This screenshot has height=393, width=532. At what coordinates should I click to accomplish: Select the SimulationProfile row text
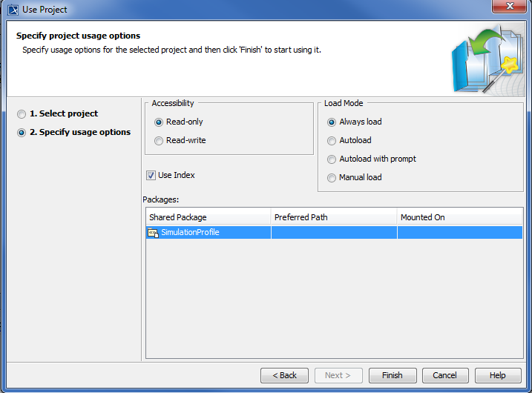tap(191, 232)
